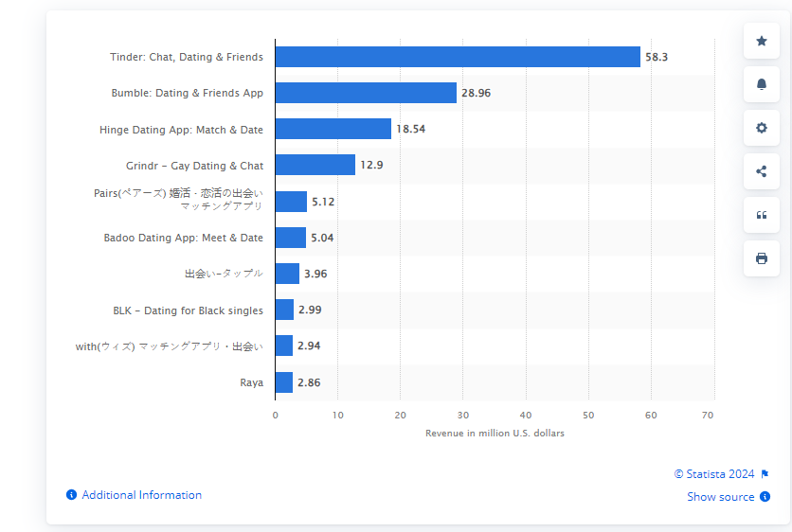Click the bell notification icon
Image resolution: width=792 pixels, height=532 pixels.
761,84
